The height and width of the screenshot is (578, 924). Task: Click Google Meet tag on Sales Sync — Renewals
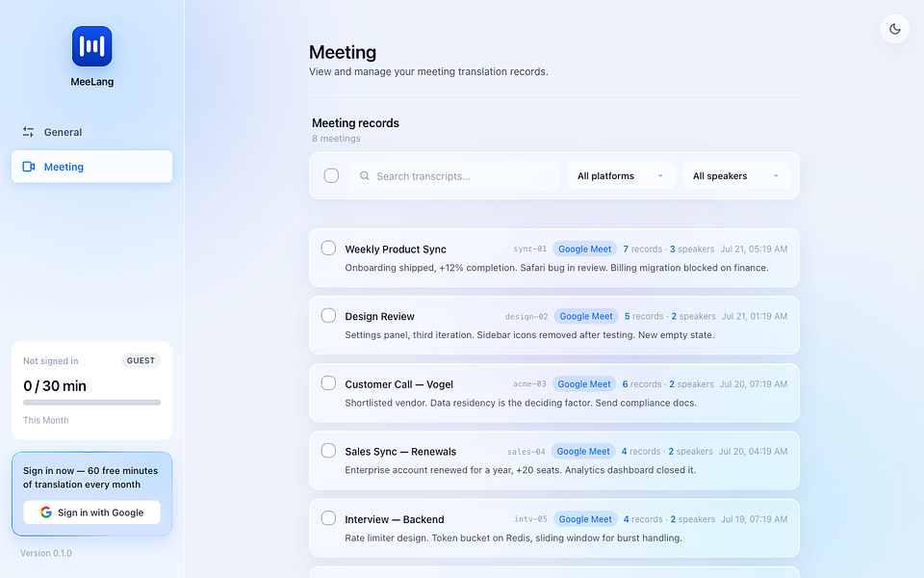pos(583,451)
